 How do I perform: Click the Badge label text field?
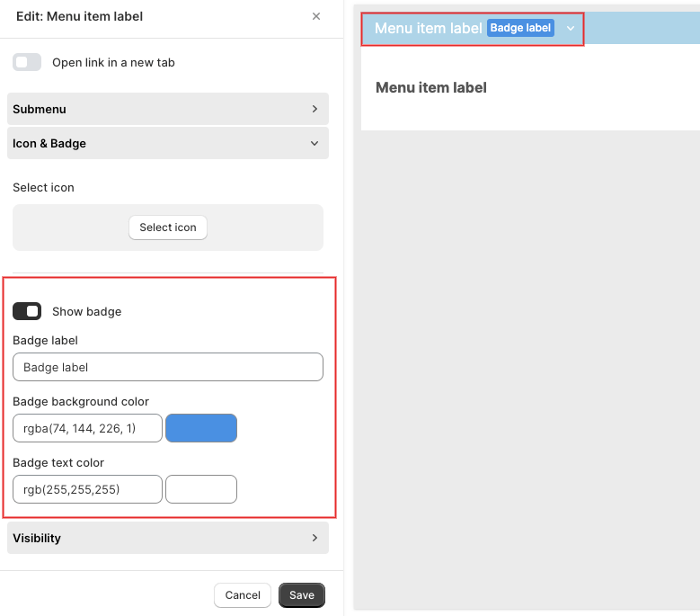point(168,367)
